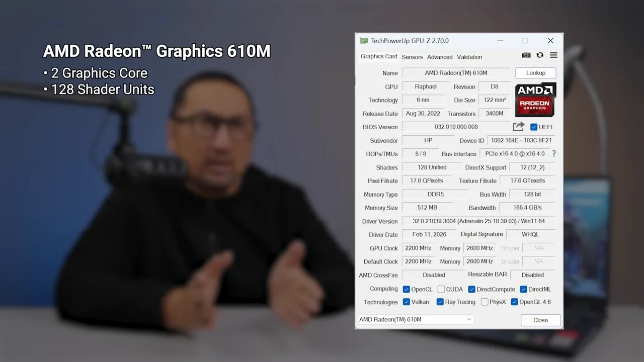644x362 pixels.
Task: Click the GPU Clock row Shader N/A field
Action: [539, 248]
